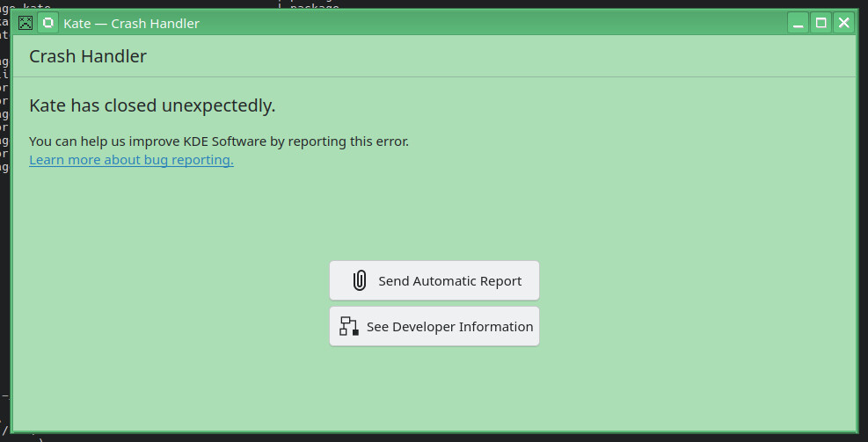Click the "package" text in the background terminal
The height and width of the screenshot is (442, 868).
pyautogui.click(x=314, y=5)
